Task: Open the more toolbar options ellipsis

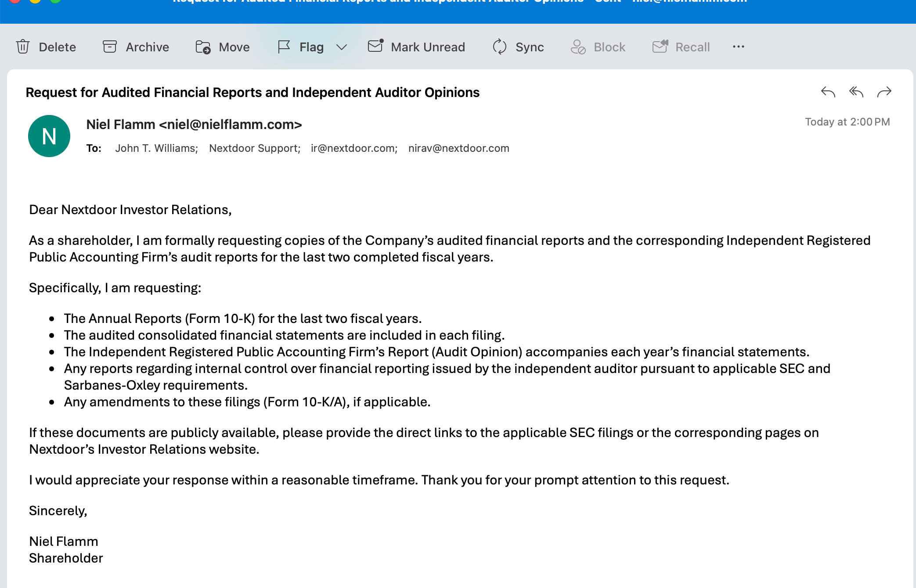Action: coord(739,47)
